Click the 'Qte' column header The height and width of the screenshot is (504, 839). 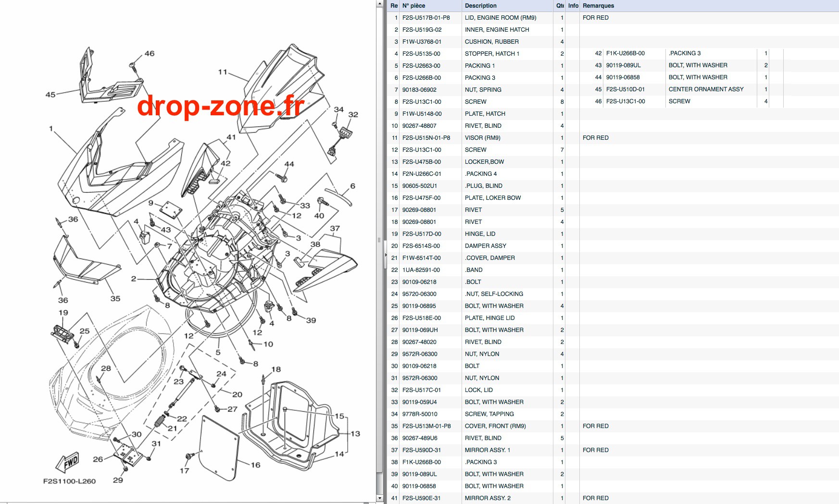[x=560, y=6]
